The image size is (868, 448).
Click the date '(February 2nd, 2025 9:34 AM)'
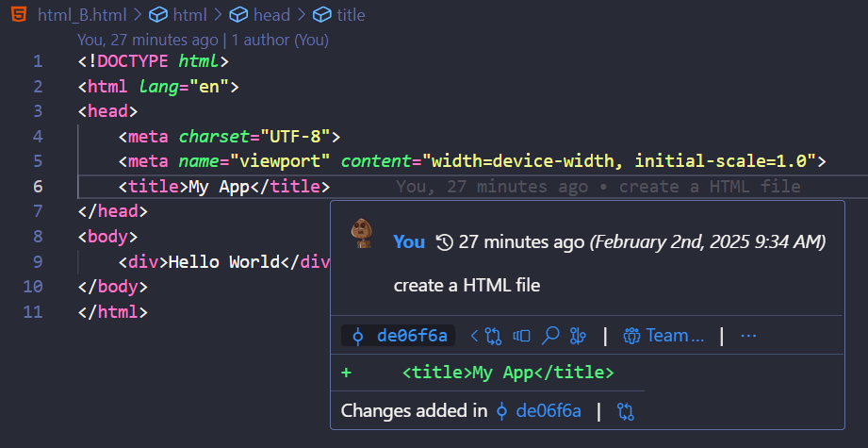(x=708, y=242)
